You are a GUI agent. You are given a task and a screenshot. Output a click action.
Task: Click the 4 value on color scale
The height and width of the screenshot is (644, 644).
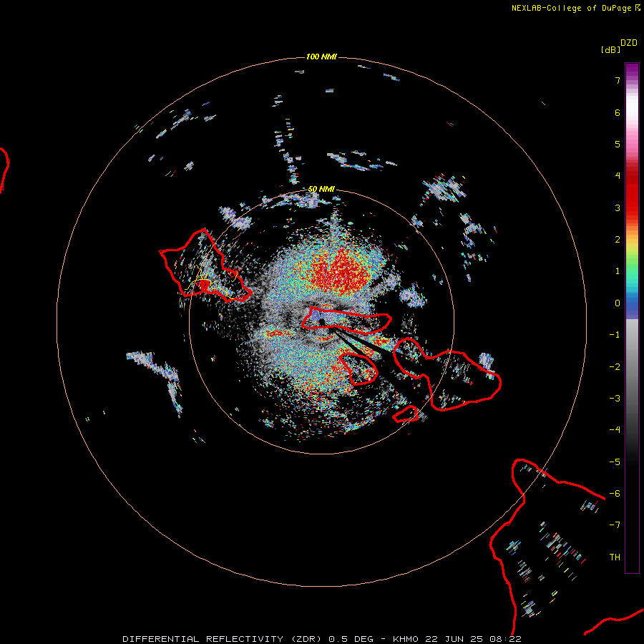point(618,176)
